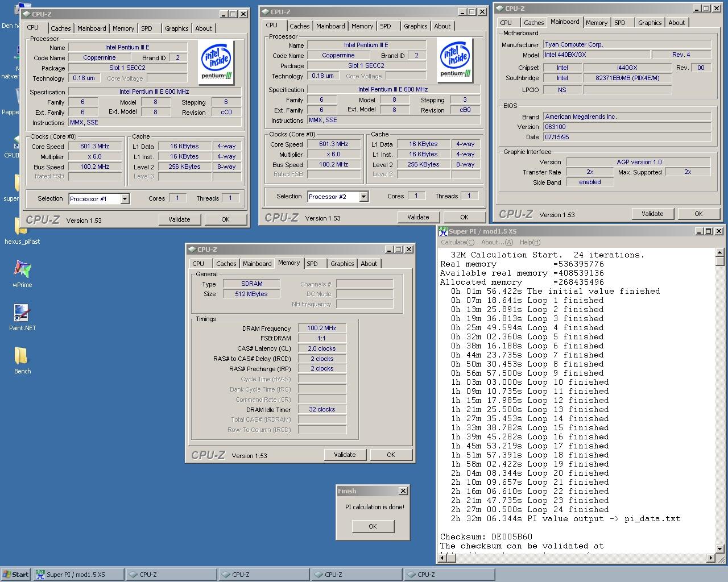Click Validate in Memory CPU-Z window

click(345, 455)
